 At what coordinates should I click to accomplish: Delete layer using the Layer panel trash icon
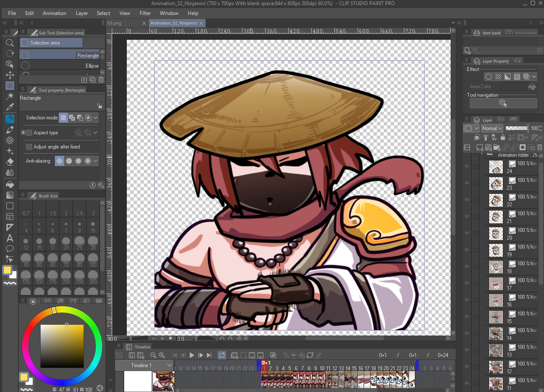[x=539, y=147]
